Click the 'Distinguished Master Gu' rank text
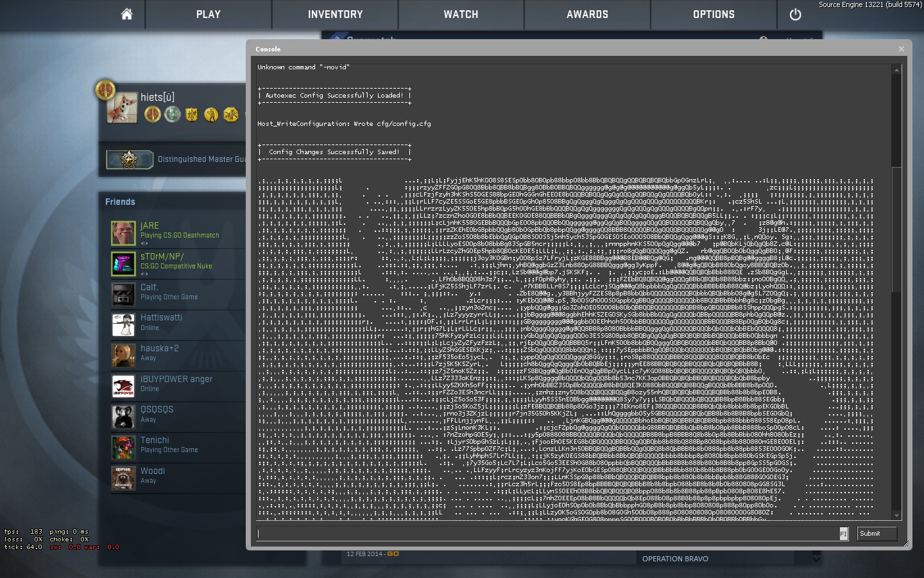Image resolution: width=924 pixels, height=578 pixels. (201, 159)
